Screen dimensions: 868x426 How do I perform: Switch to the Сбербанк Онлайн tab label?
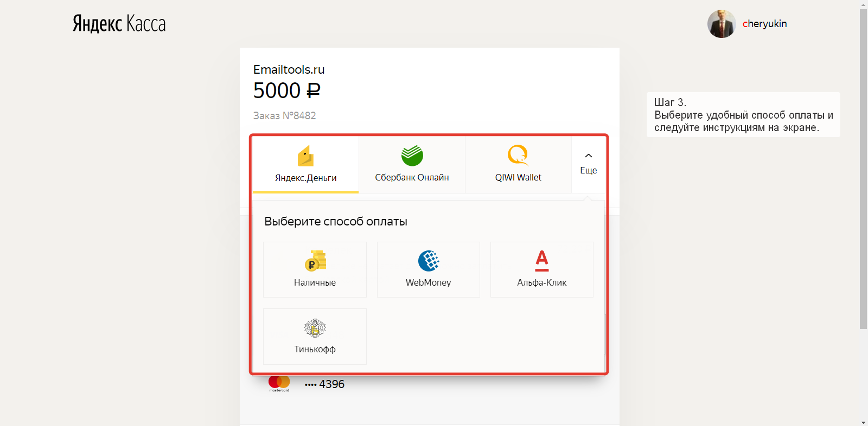[412, 177]
